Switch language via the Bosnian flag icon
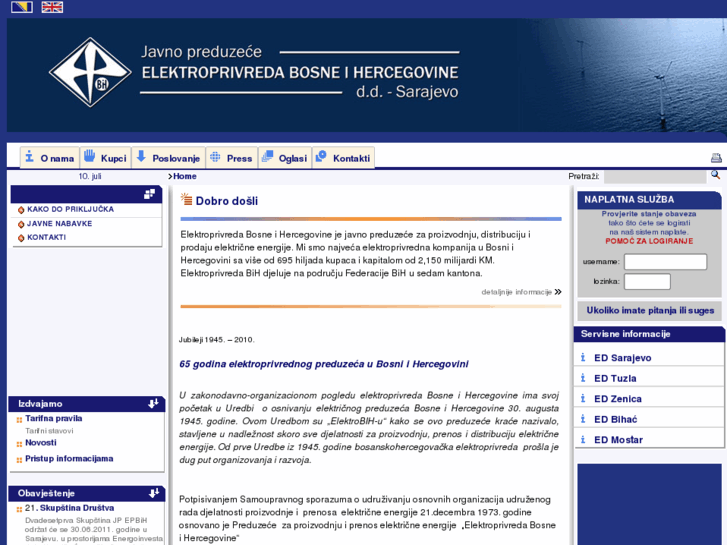Viewport: 727px width, 545px height. (22, 7)
